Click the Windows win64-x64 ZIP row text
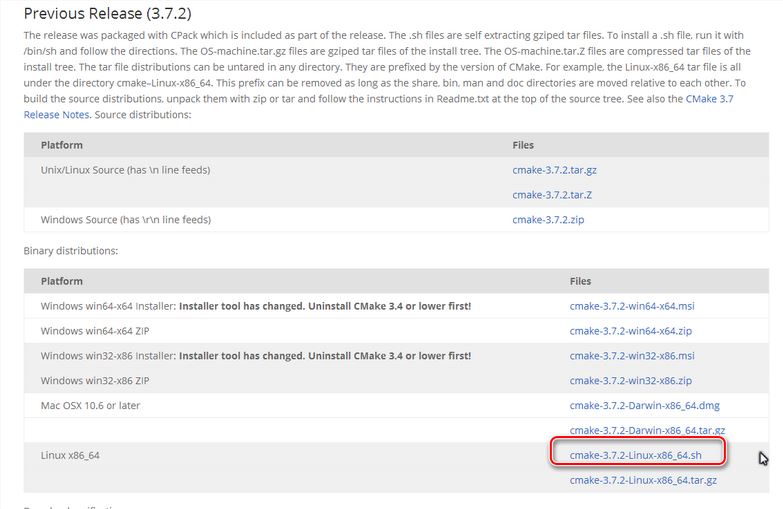 coord(95,331)
